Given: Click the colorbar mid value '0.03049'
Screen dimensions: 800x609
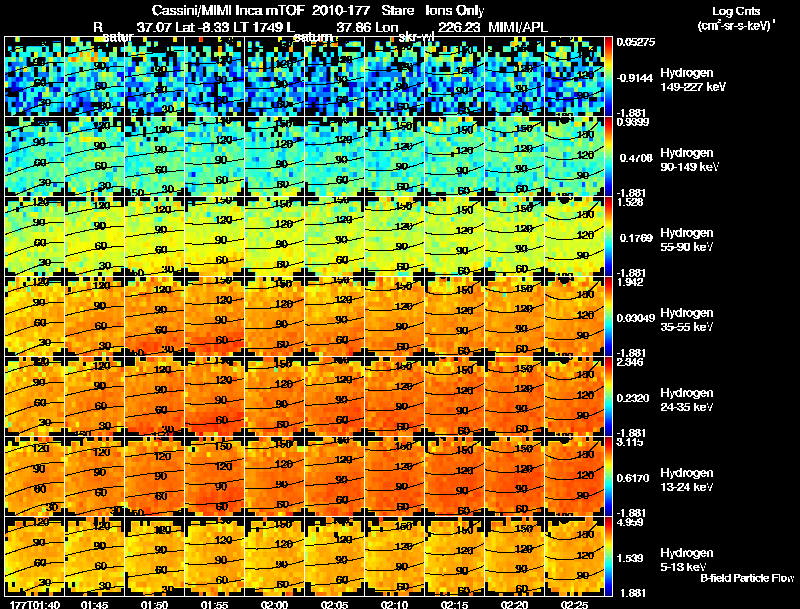Looking at the screenshot, I should (x=636, y=318).
